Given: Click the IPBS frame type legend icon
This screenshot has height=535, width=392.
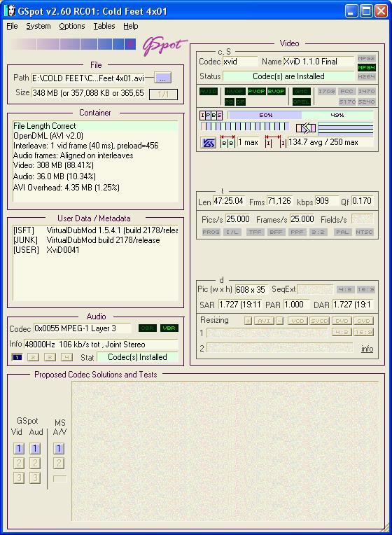Looking at the screenshot, I should click(x=211, y=116).
